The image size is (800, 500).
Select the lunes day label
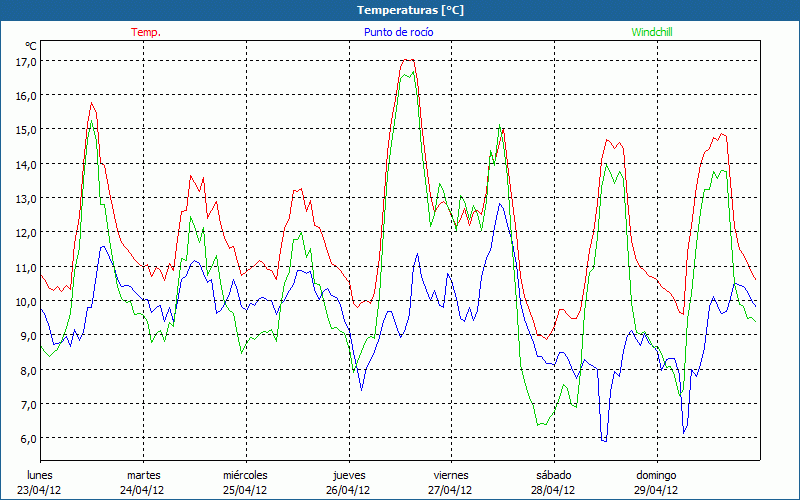[40, 475]
